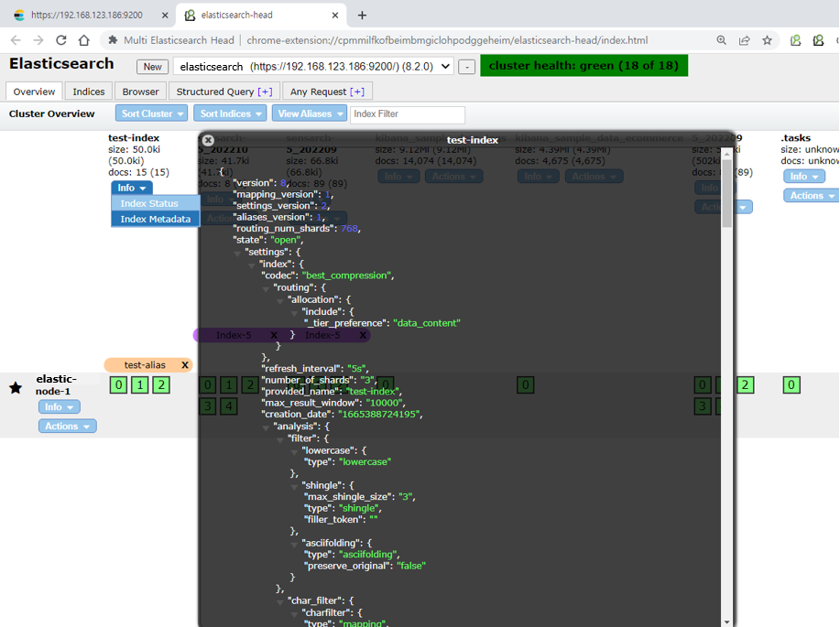Click the Elasticsearch heading logo text
840x627 pixels.
pos(61,64)
